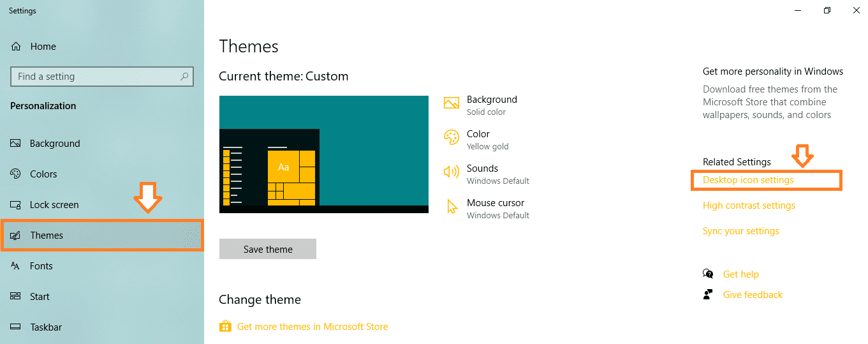Open High contrast settings link

pos(749,206)
